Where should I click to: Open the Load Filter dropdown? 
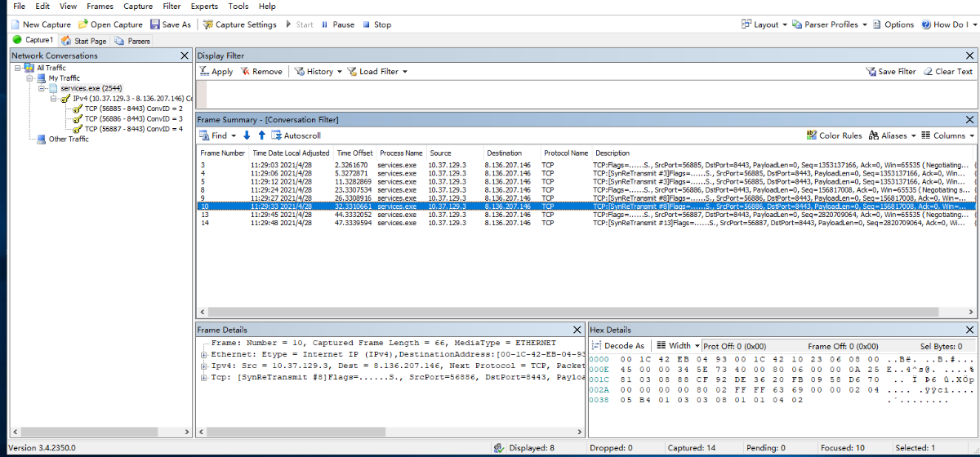(378, 72)
